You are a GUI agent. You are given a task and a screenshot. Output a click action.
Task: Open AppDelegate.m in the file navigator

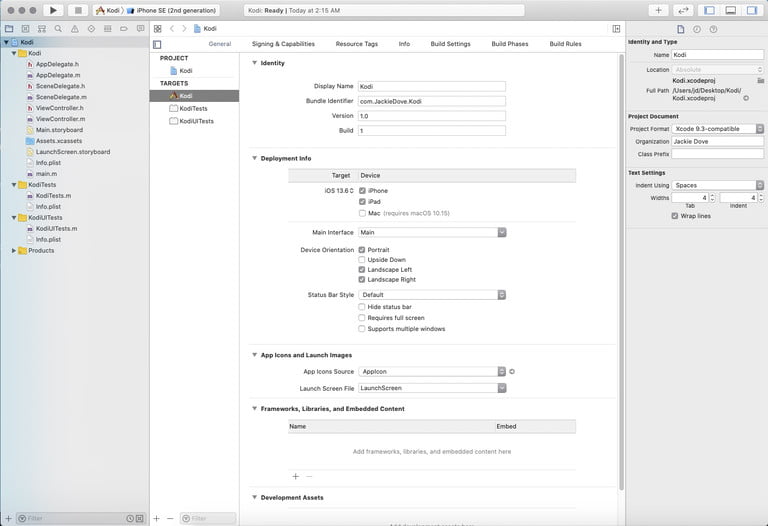pyautogui.click(x=56, y=75)
